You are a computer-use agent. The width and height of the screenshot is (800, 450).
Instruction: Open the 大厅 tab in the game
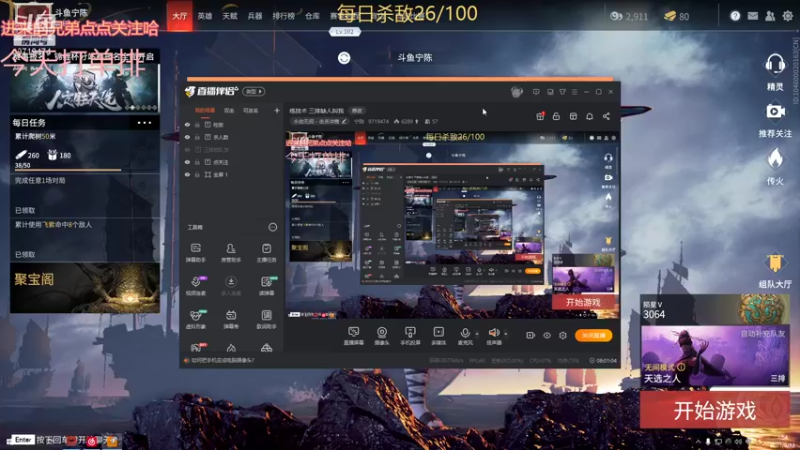180,16
